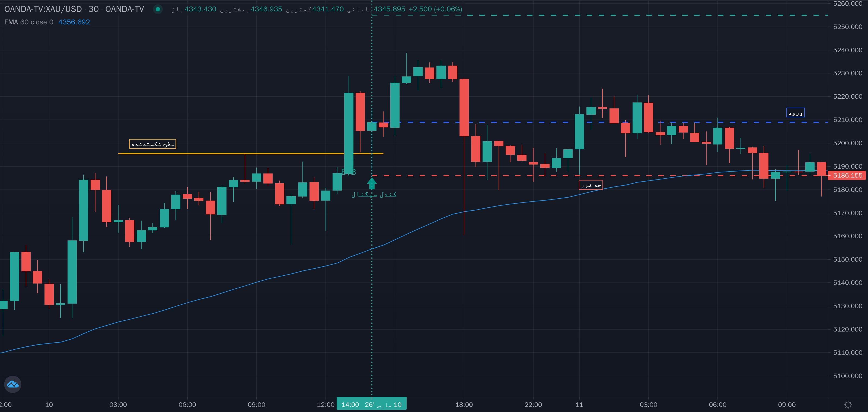
Task: Click the closing price value 4345.895
Action: point(390,9)
